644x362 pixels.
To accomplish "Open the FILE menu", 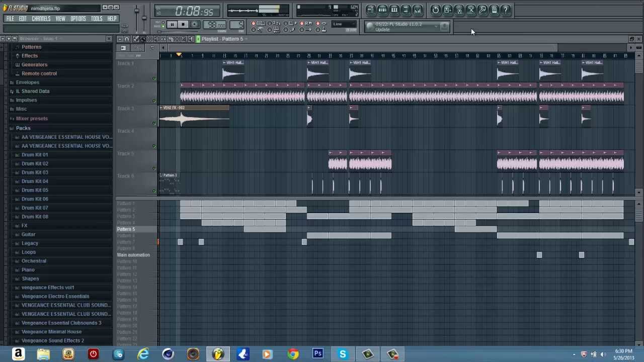I will click(10, 19).
